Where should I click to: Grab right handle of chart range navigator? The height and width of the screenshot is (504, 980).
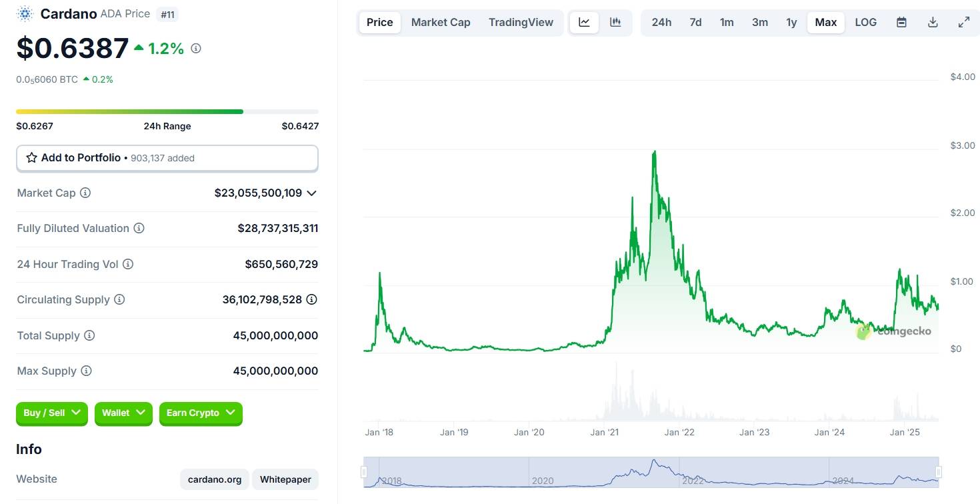coord(939,472)
